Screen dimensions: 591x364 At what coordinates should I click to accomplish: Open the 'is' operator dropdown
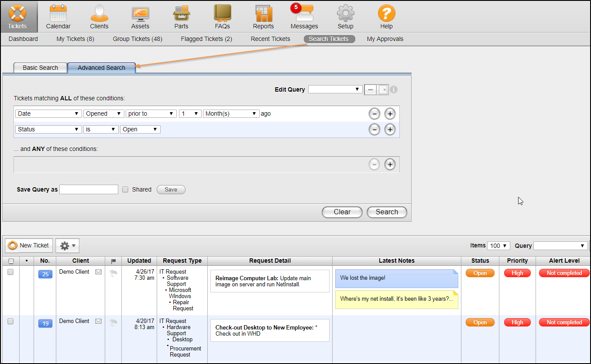pyautogui.click(x=101, y=129)
